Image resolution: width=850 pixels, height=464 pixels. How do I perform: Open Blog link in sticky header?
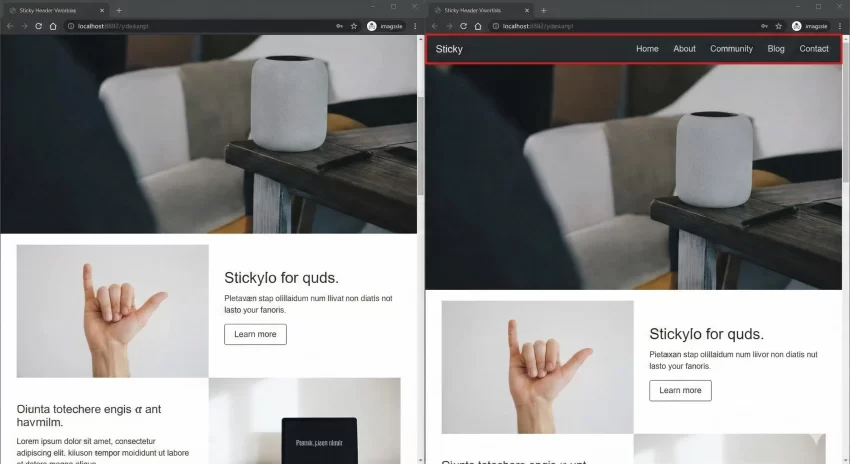click(x=776, y=49)
